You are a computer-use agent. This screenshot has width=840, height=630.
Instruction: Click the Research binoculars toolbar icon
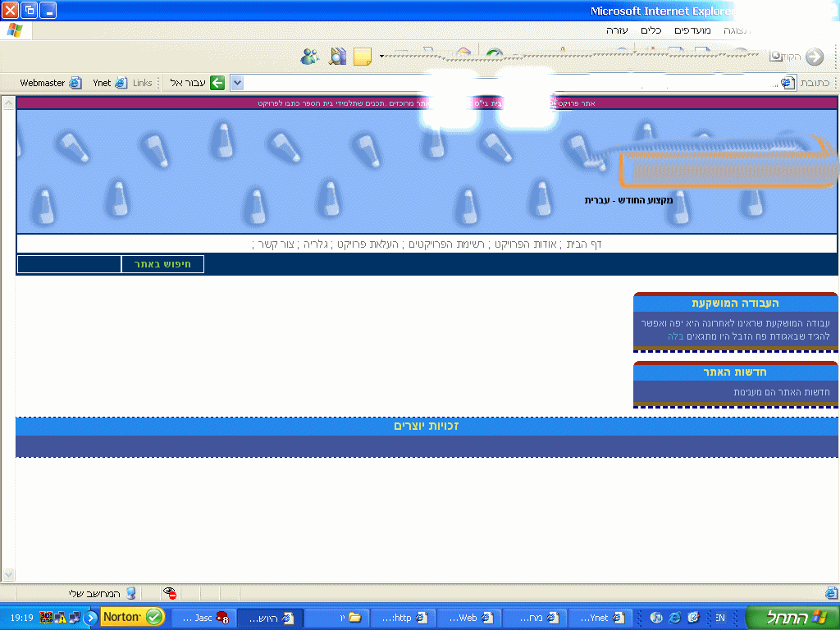point(337,57)
